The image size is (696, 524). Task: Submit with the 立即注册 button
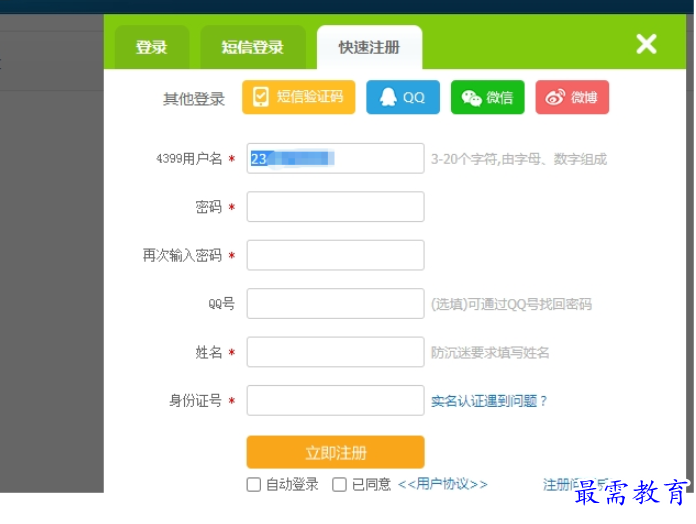click(x=336, y=452)
